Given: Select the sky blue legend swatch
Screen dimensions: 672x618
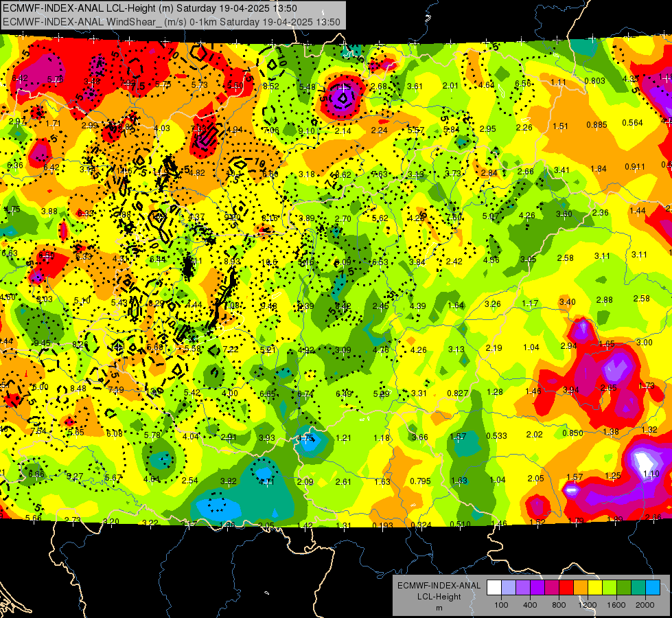Looking at the screenshot, I should (652, 588).
